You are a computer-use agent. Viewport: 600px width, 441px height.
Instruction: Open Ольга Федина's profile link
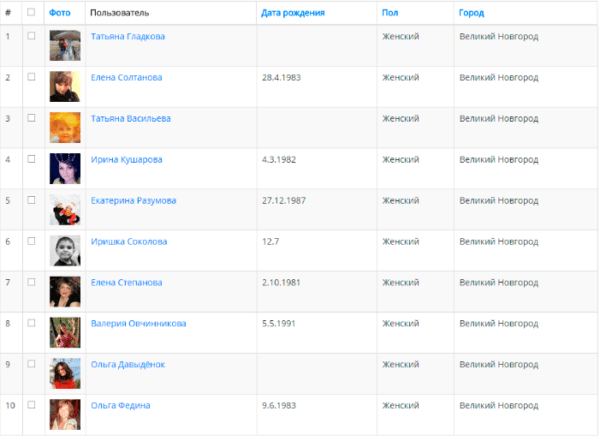point(120,405)
